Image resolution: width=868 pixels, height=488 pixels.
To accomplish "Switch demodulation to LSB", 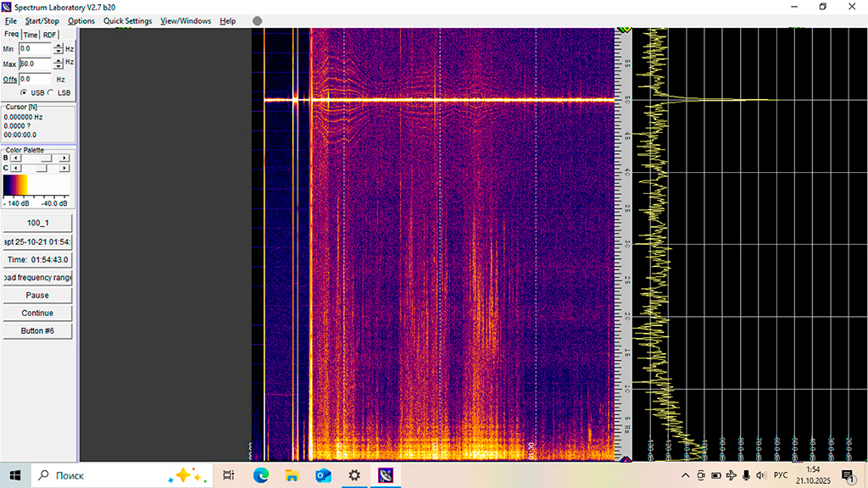I will coord(50,92).
